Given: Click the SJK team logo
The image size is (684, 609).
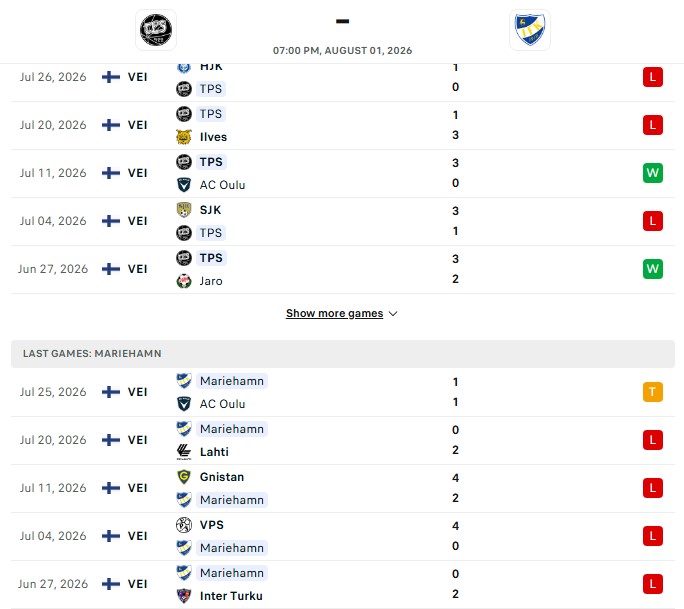Looking at the screenshot, I should (x=184, y=210).
